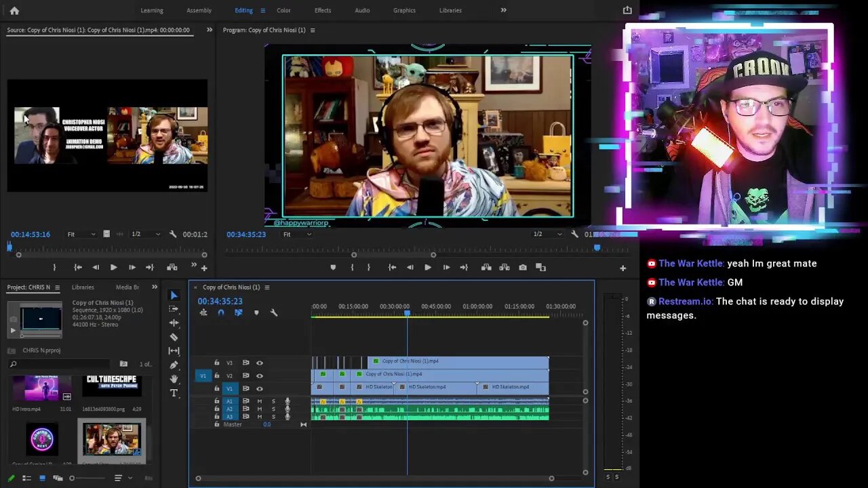Select the Selection tool arrow
868x488 pixels.
click(x=174, y=296)
